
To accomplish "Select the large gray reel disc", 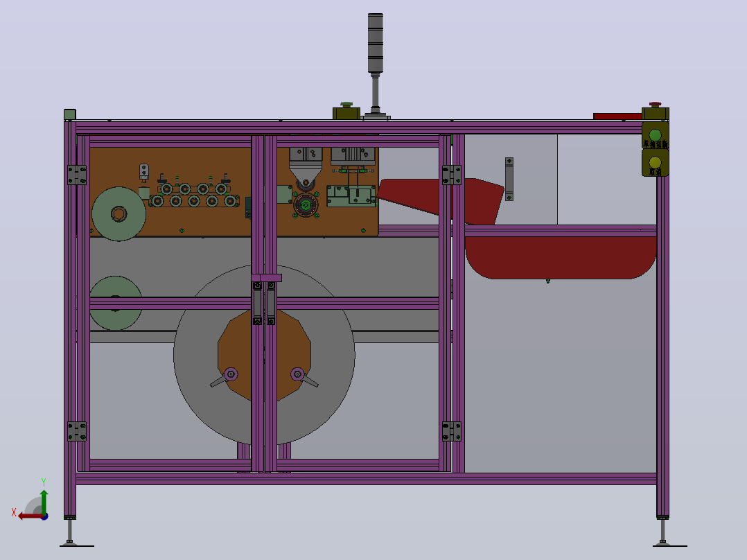I will 264,355.
